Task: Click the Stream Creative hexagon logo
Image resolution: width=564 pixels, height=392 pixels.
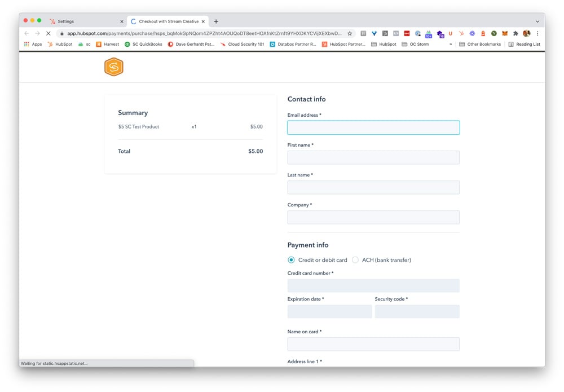Action: pos(113,67)
